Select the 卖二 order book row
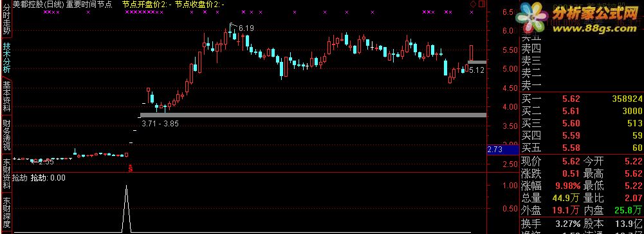Viewport: 644px width, 234px height. pyautogui.click(x=531, y=73)
